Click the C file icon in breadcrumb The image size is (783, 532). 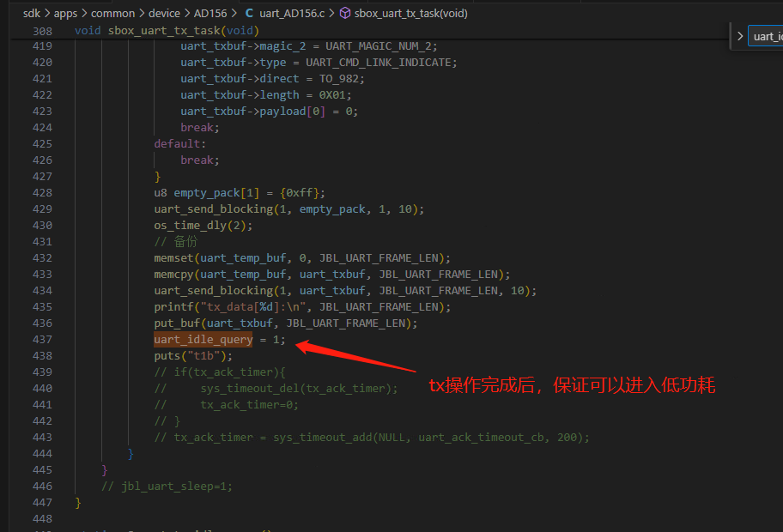pyautogui.click(x=249, y=13)
